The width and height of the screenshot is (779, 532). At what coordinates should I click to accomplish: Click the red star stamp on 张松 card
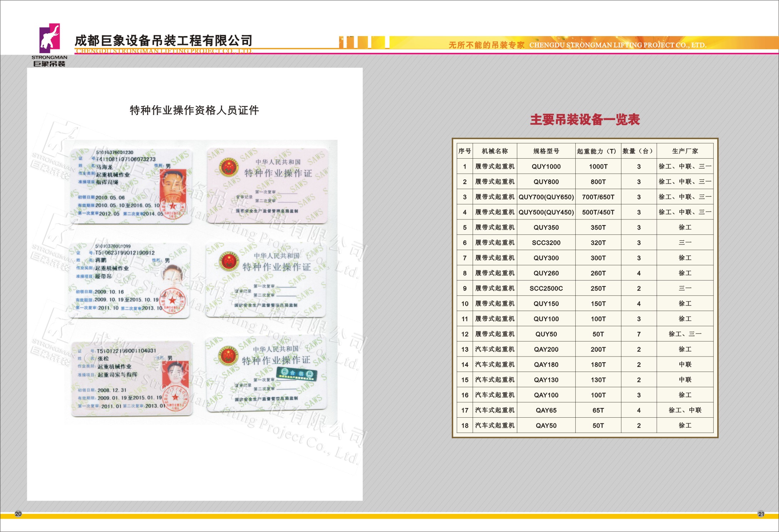pos(175,397)
